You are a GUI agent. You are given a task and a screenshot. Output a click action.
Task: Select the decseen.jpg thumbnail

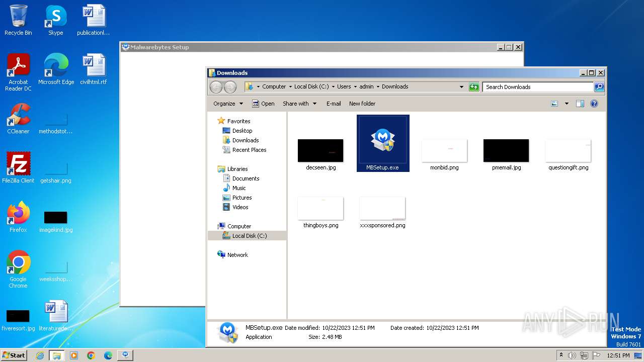320,155
